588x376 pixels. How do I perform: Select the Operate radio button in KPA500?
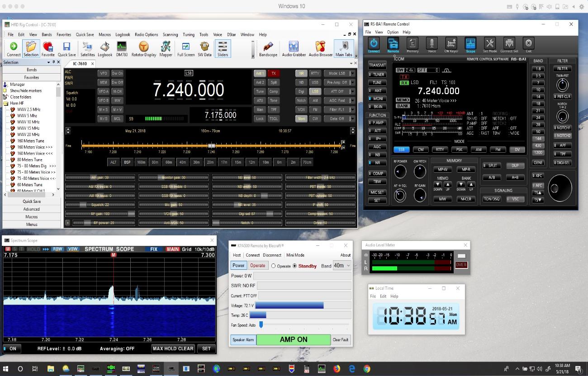pyautogui.click(x=273, y=266)
